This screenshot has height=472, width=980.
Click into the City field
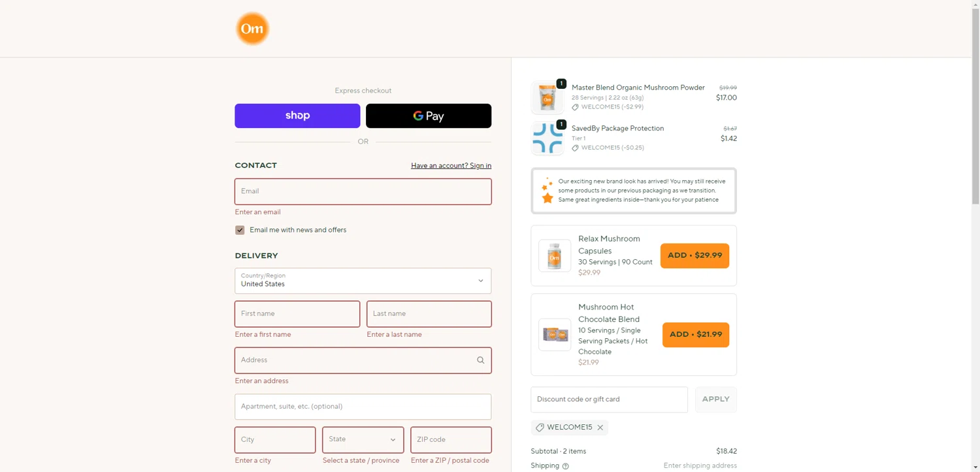(275, 440)
